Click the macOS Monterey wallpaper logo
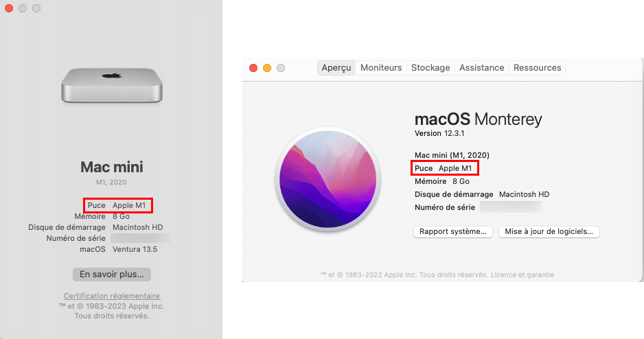Image resolution: width=644 pixels, height=339 pixels. (327, 179)
